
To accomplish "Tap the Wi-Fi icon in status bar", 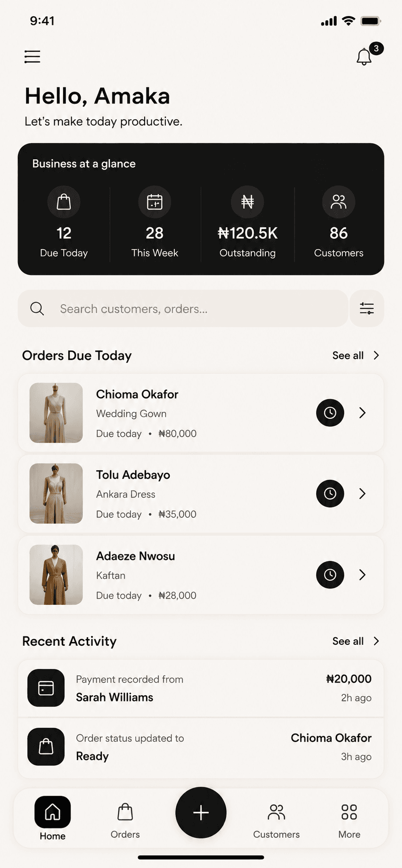I will tap(349, 21).
